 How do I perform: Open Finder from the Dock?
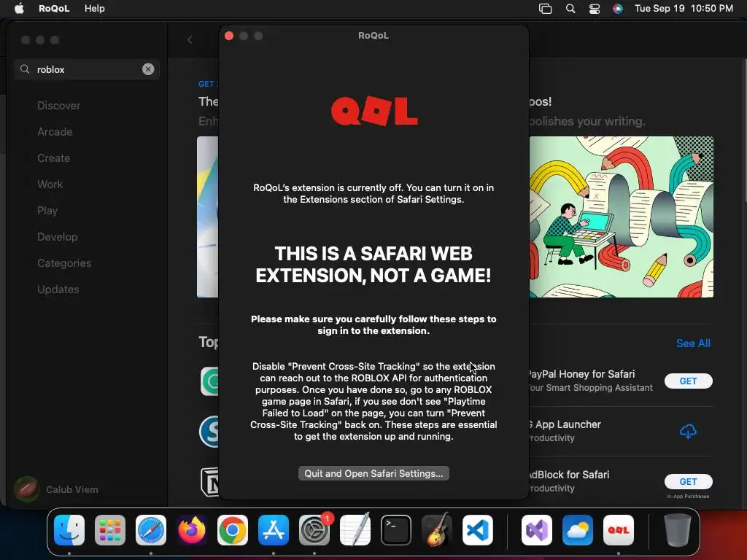pyautogui.click(x=69, y=530)
